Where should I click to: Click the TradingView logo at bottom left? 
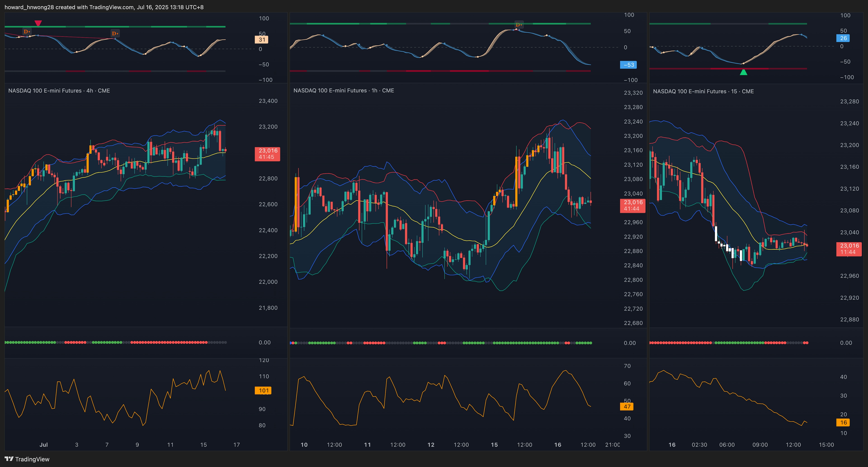pyautogui.click(x=27, y=459)
